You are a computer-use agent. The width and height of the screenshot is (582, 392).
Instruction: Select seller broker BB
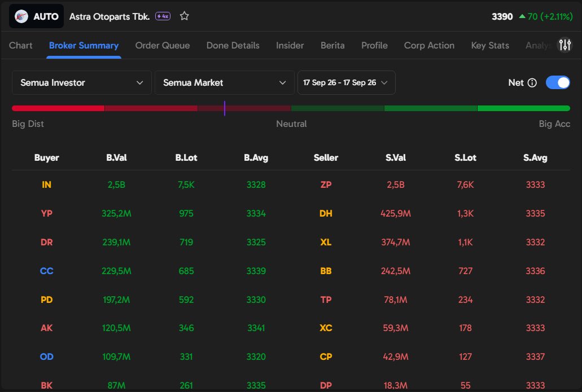[326, 271]
